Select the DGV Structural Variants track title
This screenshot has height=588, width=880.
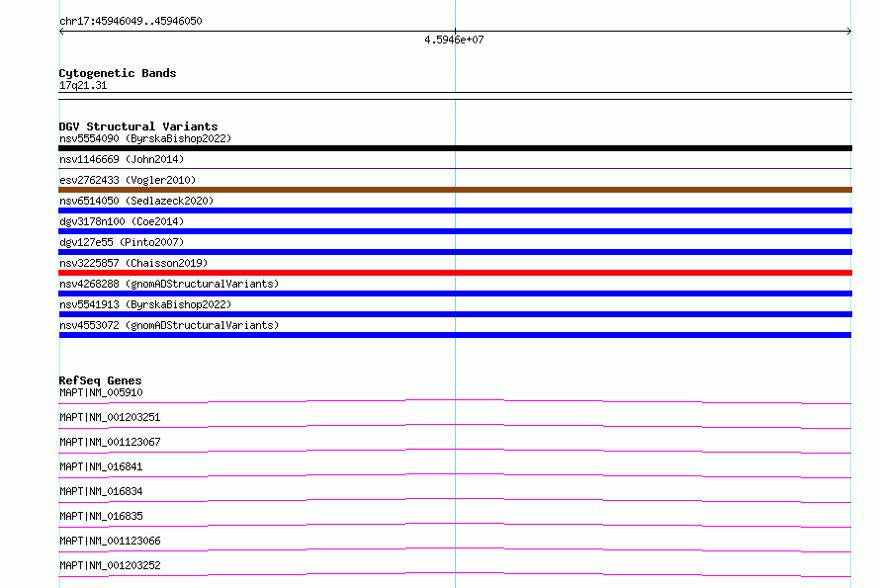tap(138, 126)
